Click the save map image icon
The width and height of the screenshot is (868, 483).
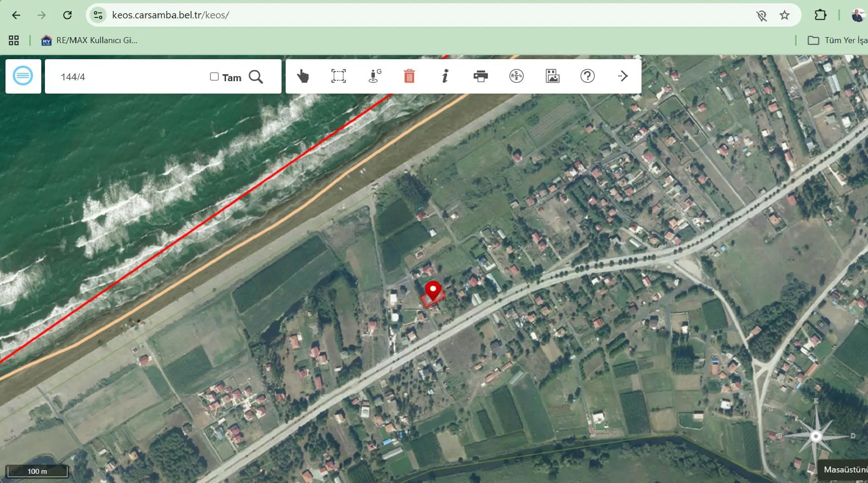[x=552, y=76]
